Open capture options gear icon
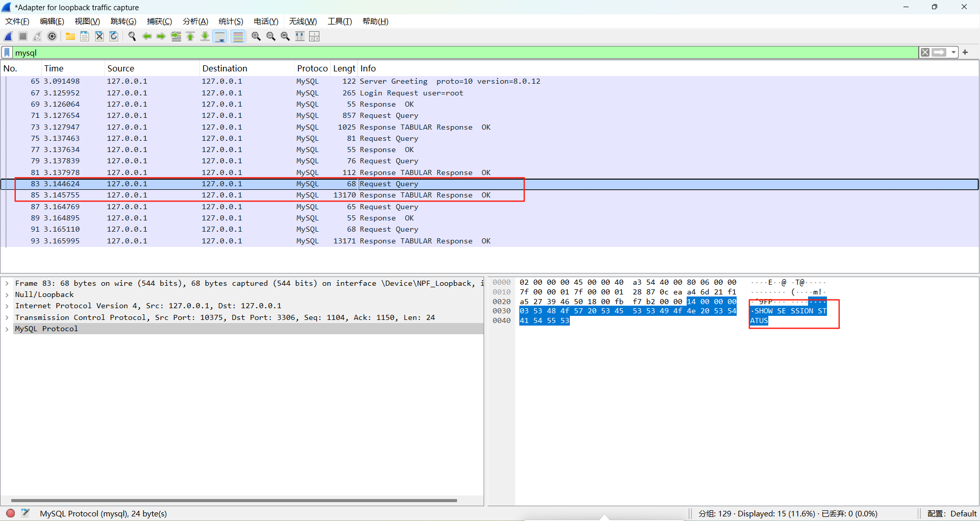980x521 pixels. [52, 36]
